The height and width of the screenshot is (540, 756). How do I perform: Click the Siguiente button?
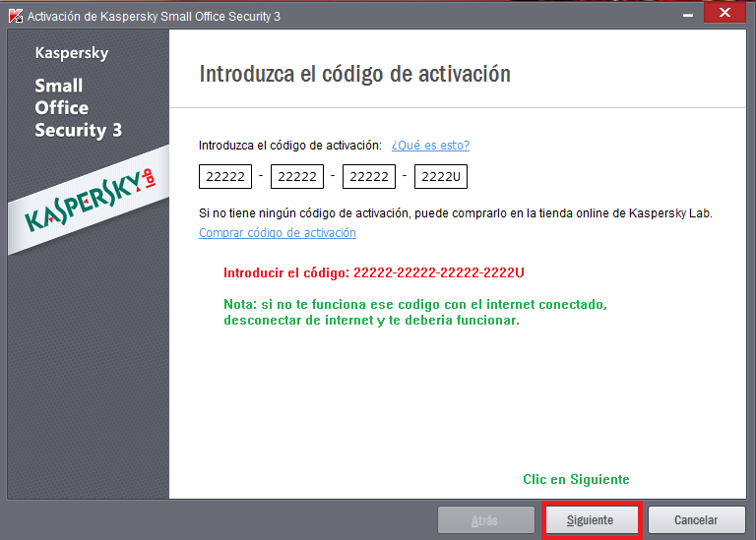coord(591,519)
